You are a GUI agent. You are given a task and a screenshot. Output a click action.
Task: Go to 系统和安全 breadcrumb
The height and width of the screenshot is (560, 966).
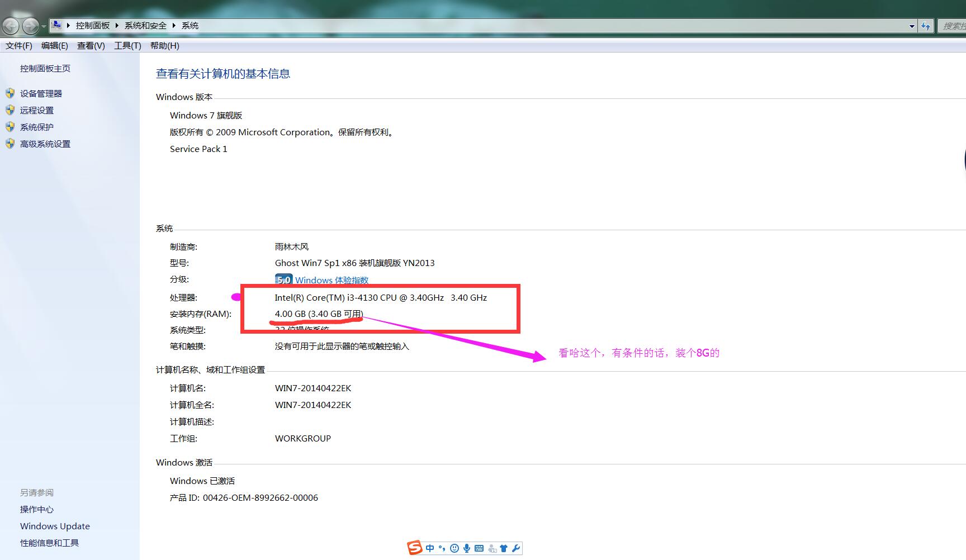145,26
